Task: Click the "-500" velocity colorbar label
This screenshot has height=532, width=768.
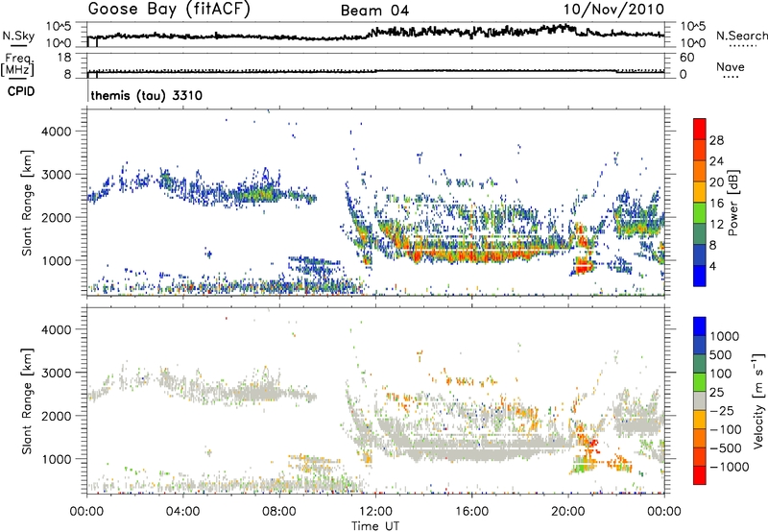Action: tap(726, 448)
